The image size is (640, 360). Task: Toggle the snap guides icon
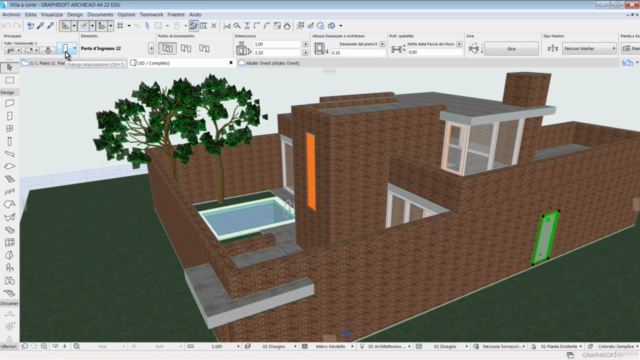pos(84,26)
